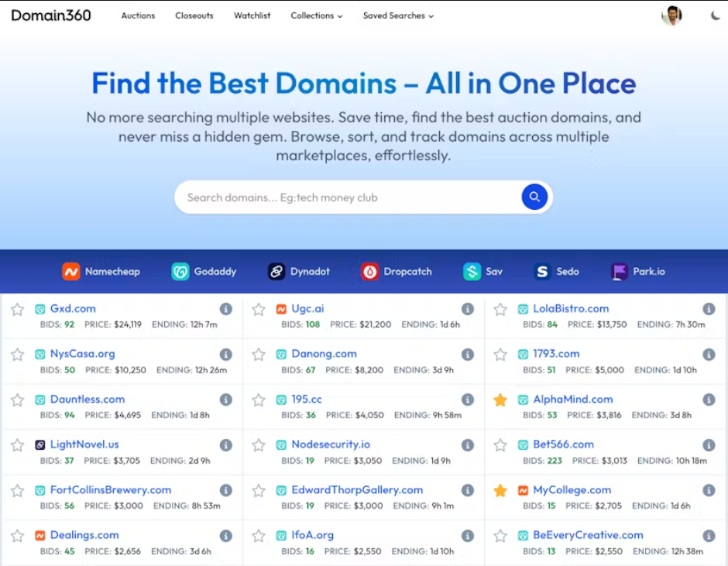The width and height of the screenshot is (728, 566).
Task: Open the Gxd.com domain link
Action: pyautogui.click(x=73, y=308)
